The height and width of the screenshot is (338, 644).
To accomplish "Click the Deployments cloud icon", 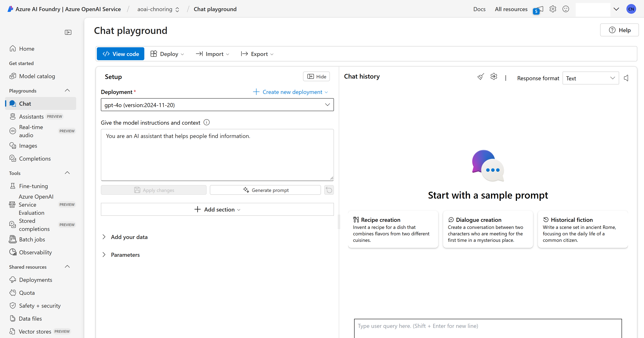I will tap(13, 280).
